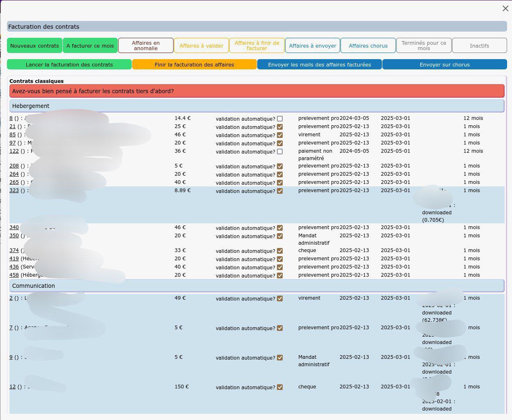The width and height of the screenshot is (512, 420).
Task: Click the Envoyer sur chorus button
Action: [x=444, y=64]
